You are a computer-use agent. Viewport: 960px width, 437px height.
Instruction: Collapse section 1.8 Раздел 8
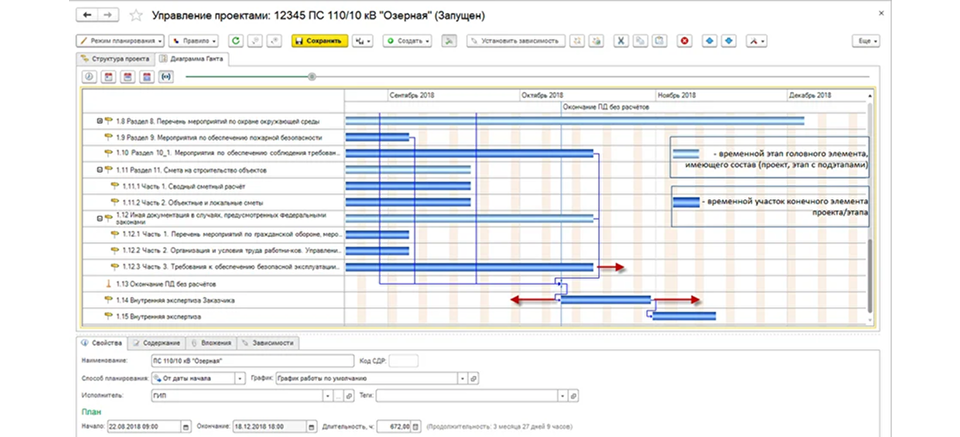tap(99, 121)
